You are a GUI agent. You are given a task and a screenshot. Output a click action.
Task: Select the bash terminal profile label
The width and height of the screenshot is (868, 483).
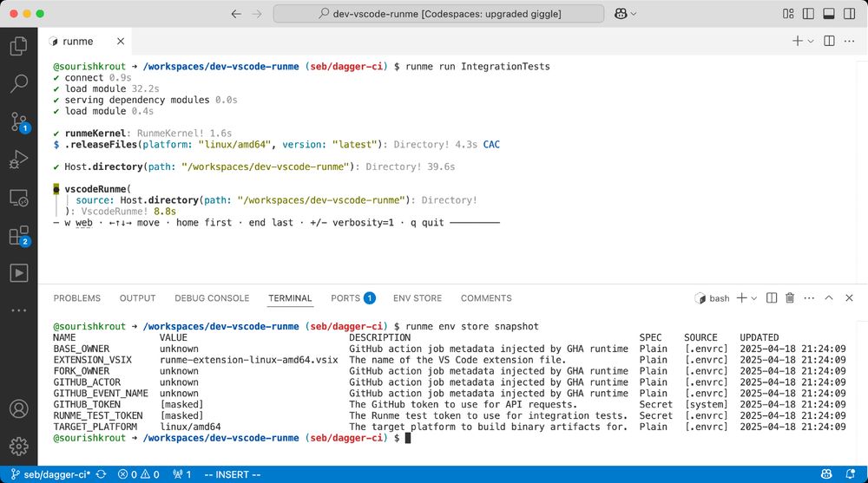click(x=713, y=298)
